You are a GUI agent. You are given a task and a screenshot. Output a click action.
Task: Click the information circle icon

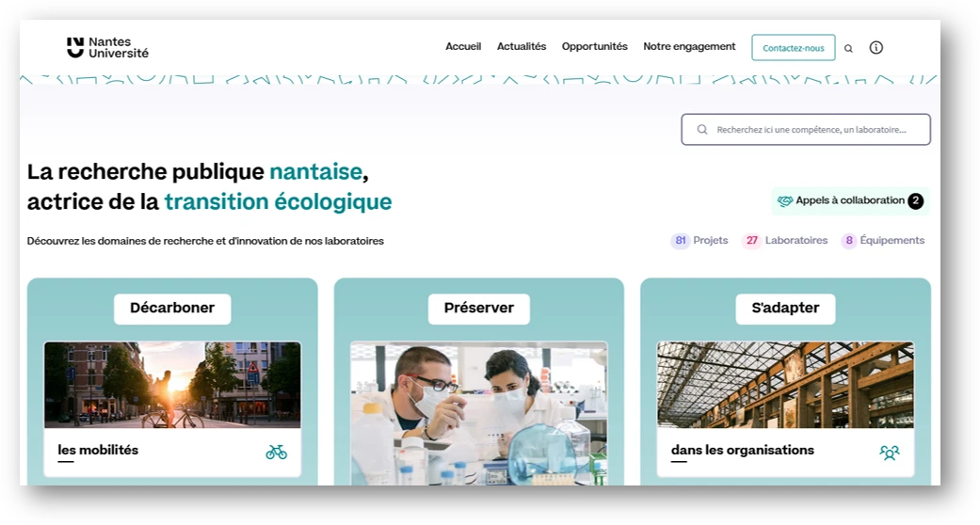pyautogui.click(x=876, y=47)
